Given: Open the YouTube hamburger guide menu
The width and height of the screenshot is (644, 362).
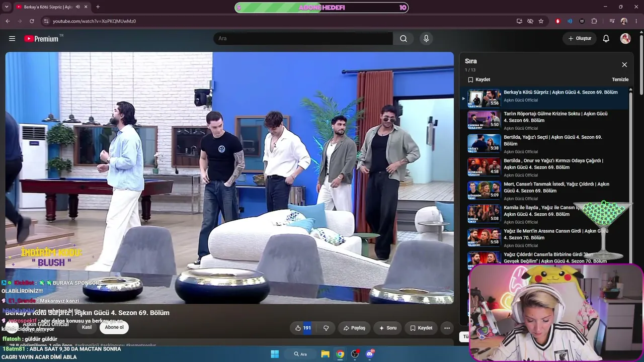Looking at the screenshot, I should [12, 39].
